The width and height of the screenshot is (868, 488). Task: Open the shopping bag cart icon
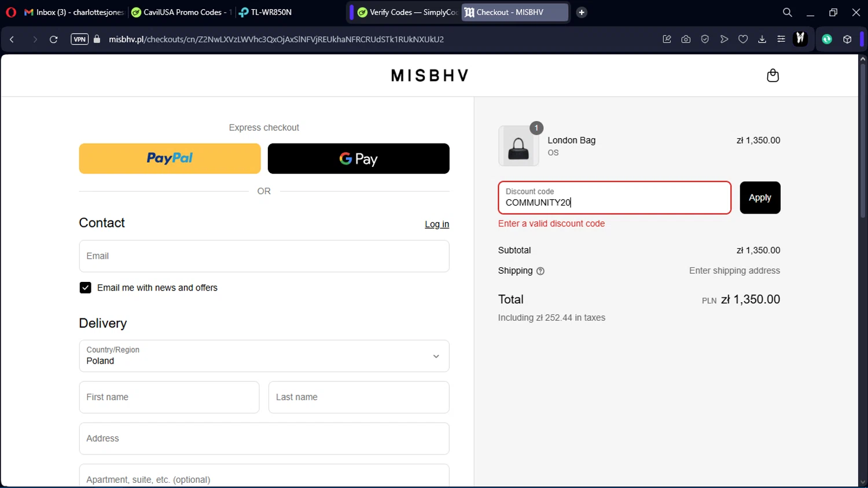(773, 75)
